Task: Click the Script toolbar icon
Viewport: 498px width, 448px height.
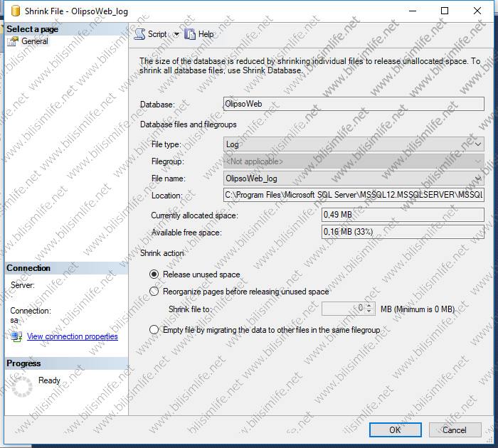Action: point(139,34)
